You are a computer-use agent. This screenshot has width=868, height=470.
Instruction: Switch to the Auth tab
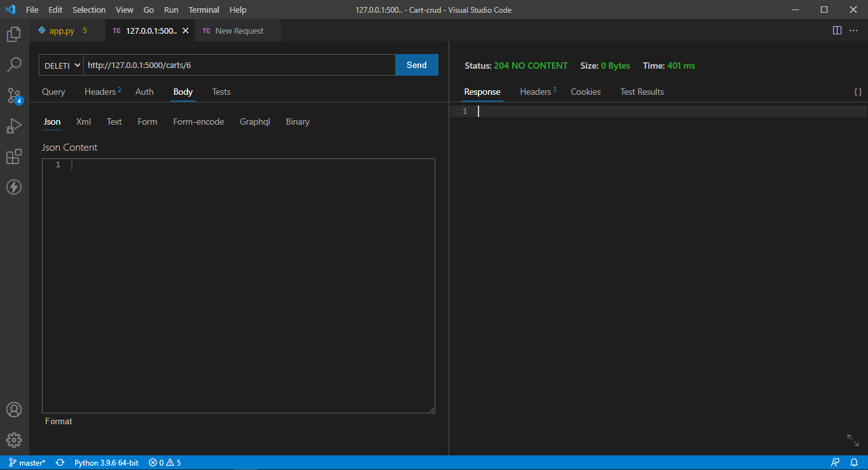tap(144, 92)
